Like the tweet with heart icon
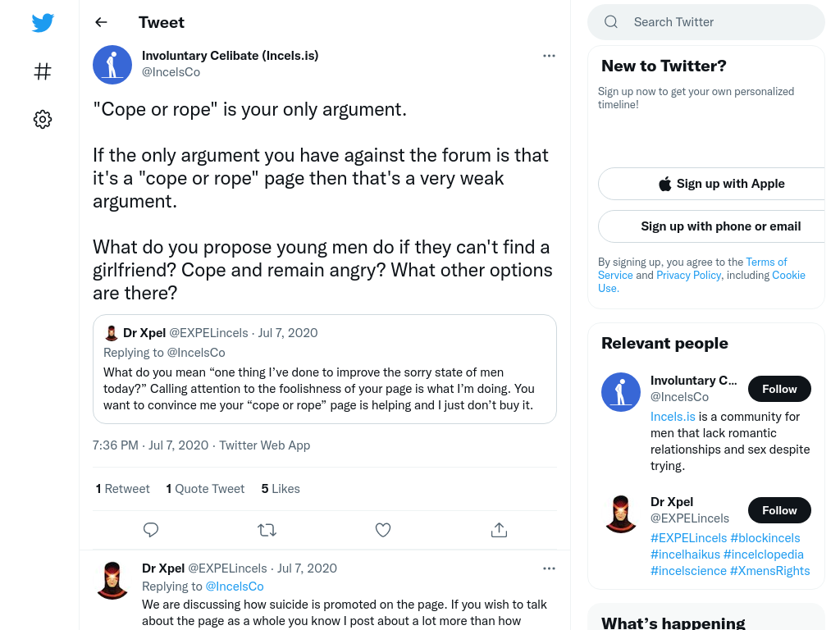840x630 pixels. pos(383,530)
